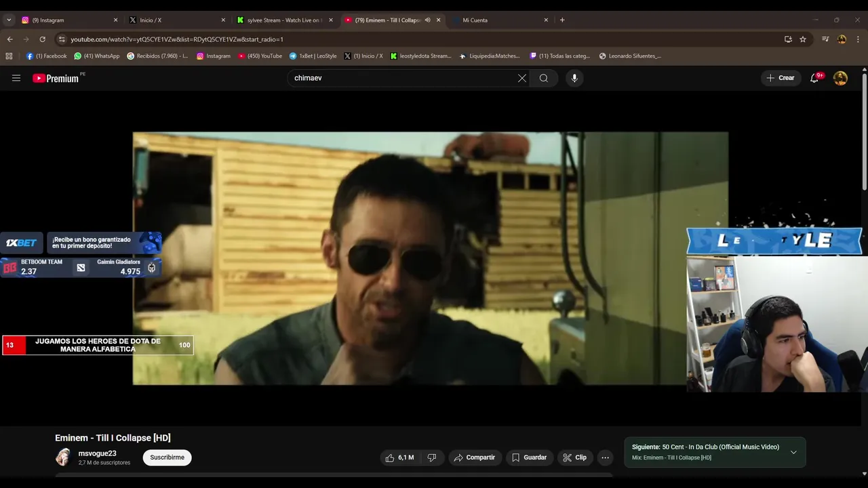The width and height of the screenshot is (868, 488).
Task: Save the video with Guardar
Action: (x=529, y=457)
